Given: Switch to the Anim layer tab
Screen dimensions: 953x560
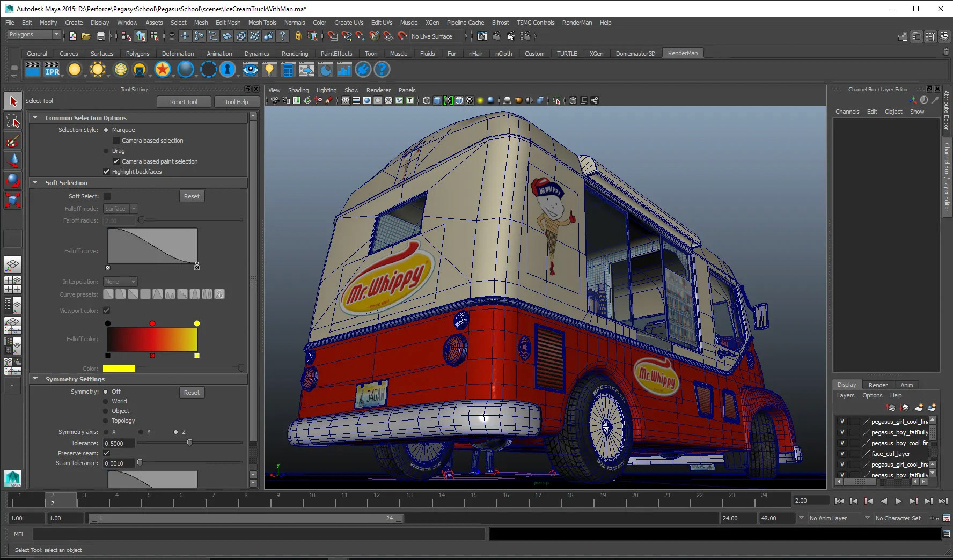Looking at the screenshot, I should 907,385.
